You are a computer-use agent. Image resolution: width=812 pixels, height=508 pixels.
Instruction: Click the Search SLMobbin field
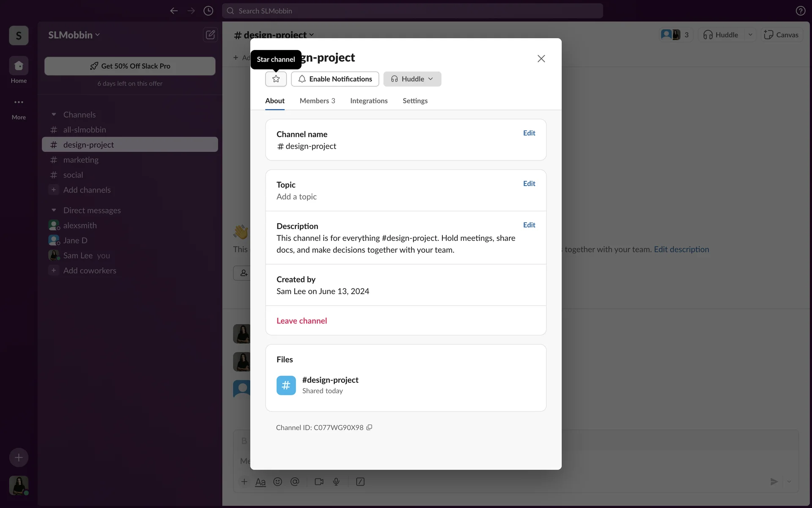412,11
